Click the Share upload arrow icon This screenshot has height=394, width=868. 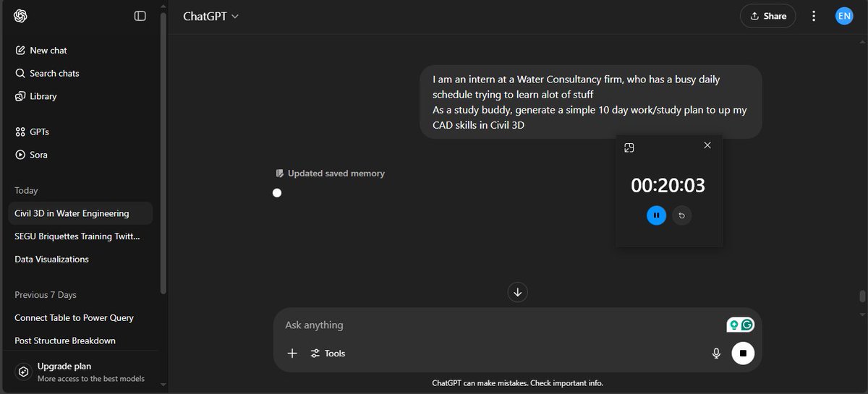click(x=754, y=16)
